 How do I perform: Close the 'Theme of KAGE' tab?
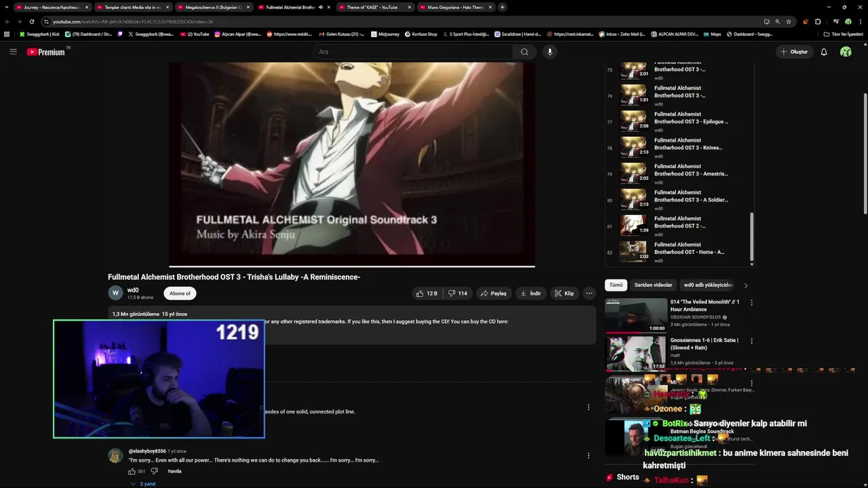tap(410, 7)
